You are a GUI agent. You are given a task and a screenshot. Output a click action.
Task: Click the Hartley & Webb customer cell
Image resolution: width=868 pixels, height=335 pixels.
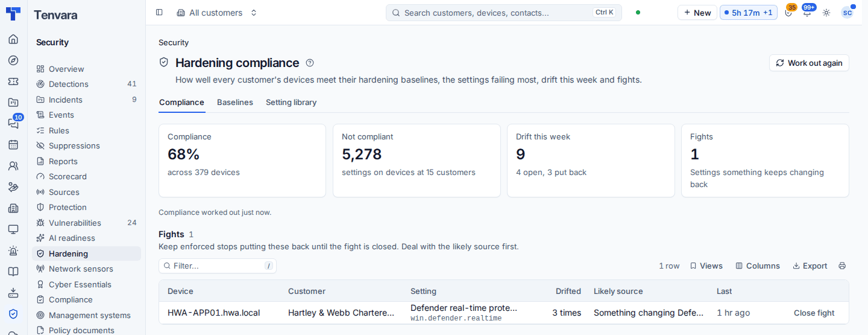click(341, 313)
